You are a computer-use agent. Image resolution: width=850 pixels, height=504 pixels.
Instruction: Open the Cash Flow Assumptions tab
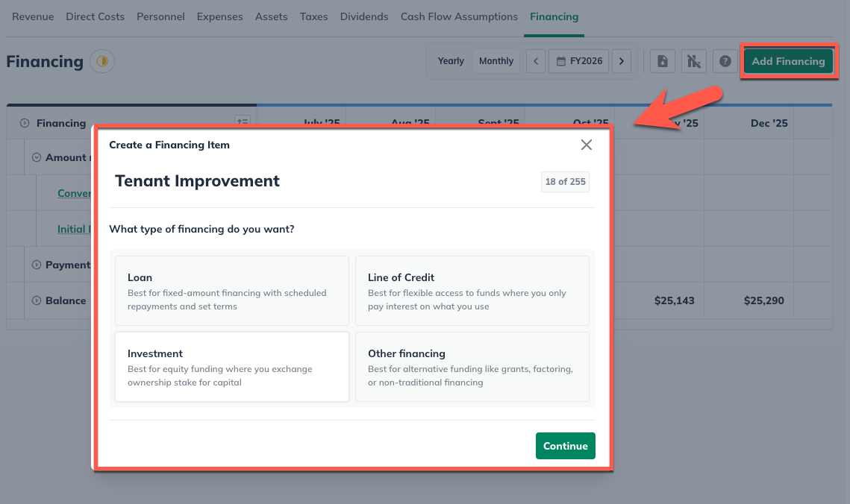459,16
